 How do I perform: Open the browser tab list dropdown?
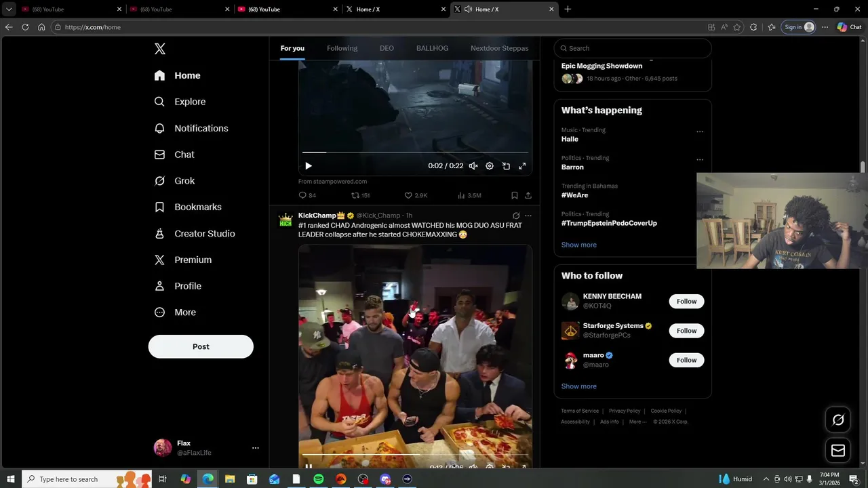pos(9,9)
